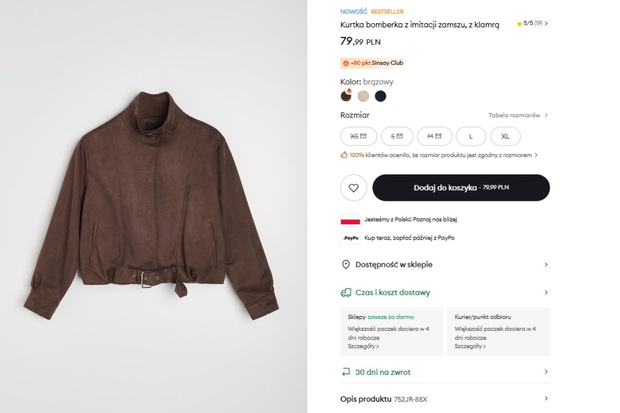
Task: Select size XL
Action: (505, 136)
